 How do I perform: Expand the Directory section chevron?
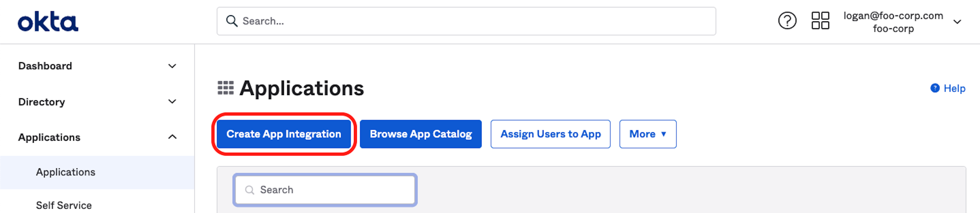click(x=172, y=102)
